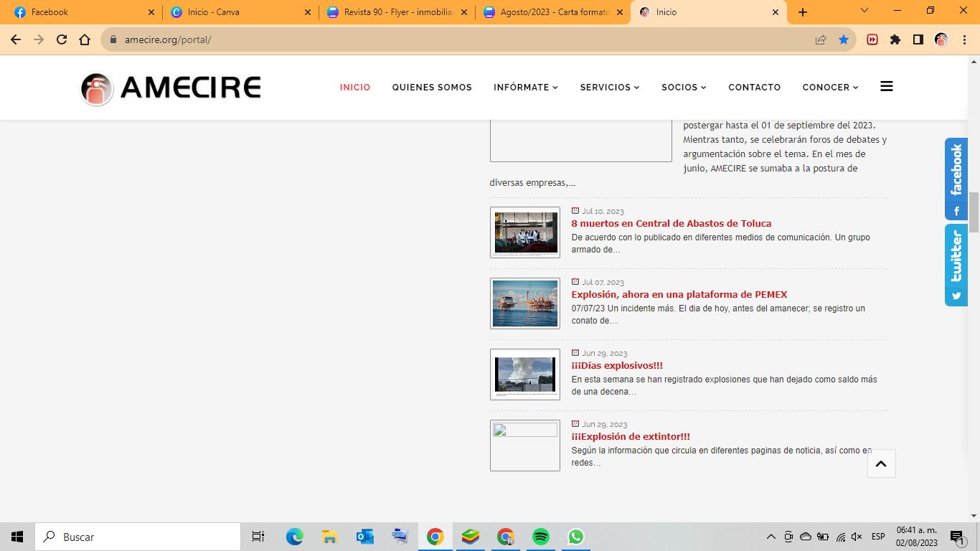Viewport: 980px width, 551px height.
Task: Click the "Jul 07, 2023" date
Action: 603,282
